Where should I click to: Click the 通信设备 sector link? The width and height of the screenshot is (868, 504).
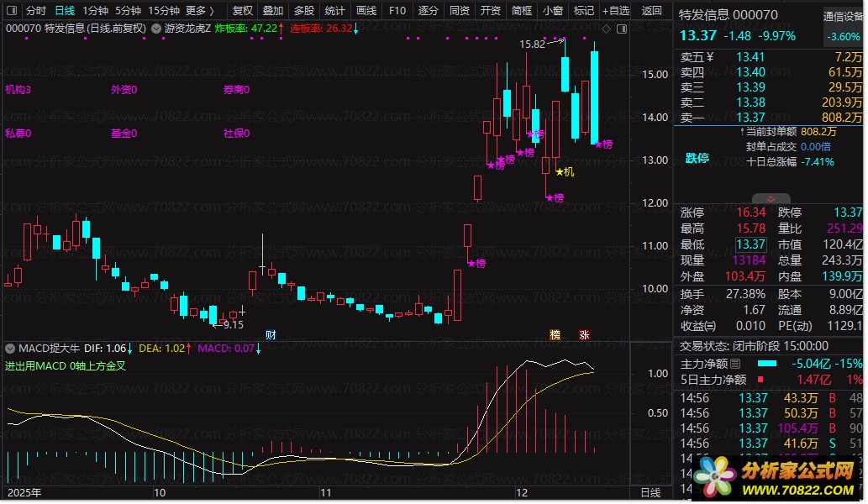click(x=843, y=17)
